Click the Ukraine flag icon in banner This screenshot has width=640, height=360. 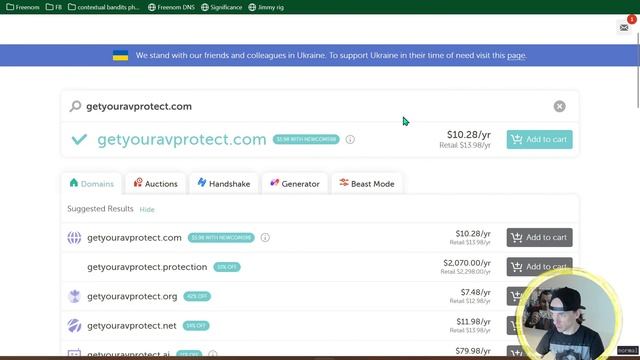point(120,55)
